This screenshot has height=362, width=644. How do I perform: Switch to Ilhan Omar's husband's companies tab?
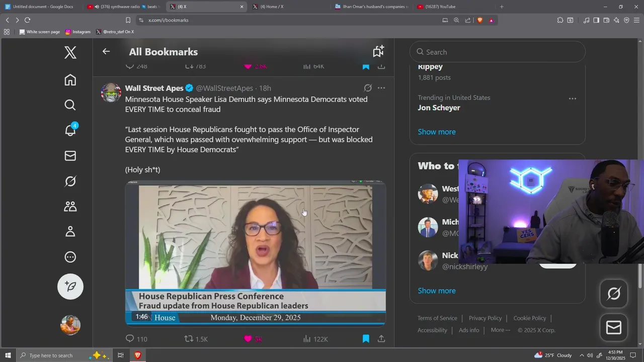pyautogui.click(x=372, y=7)
